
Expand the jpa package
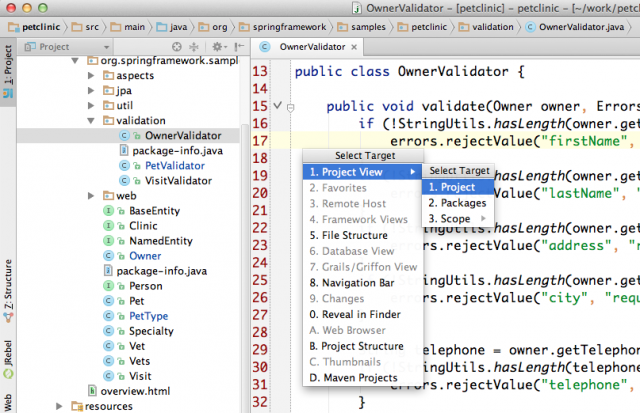tap(91, 91)
